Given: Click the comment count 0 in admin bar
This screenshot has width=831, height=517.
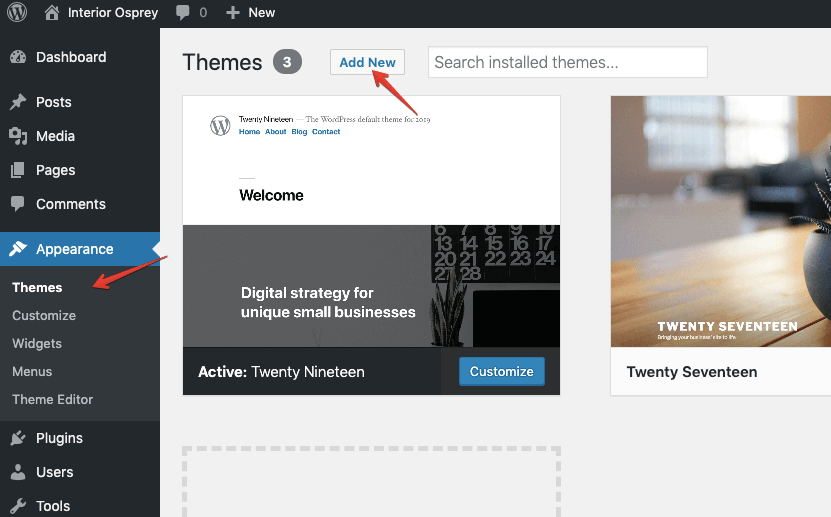Looking at the screenshot, I should 203,13.
